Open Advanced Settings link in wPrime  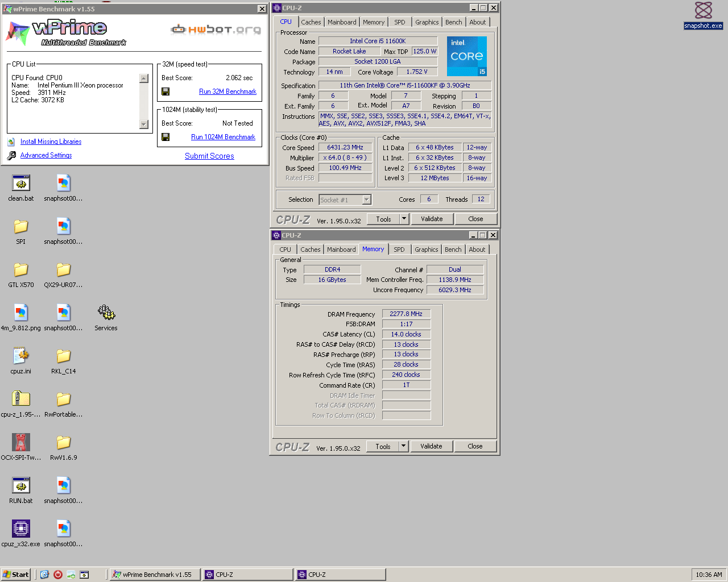[46, 155]
